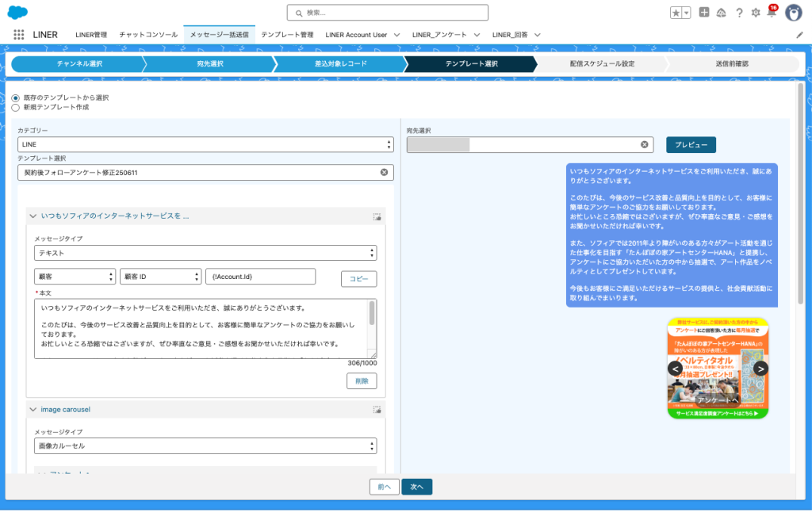
Task: Click next arrow on image carousel preview
Action: coord(760,369)
